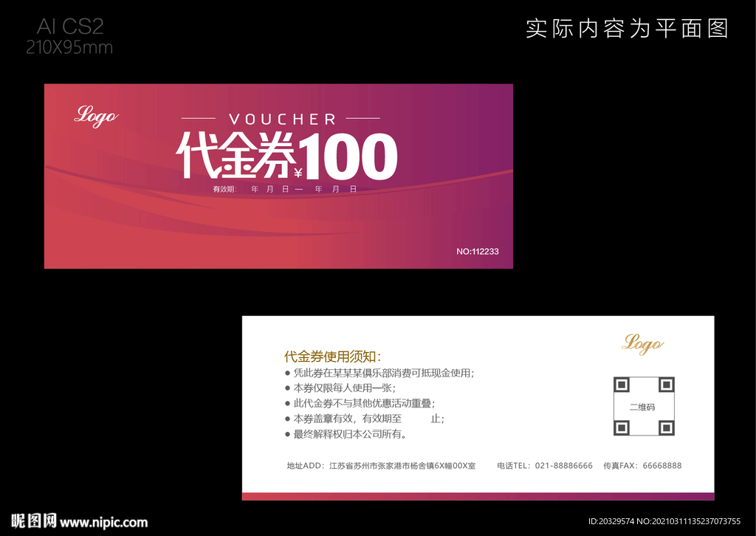Image resolution: width=756 pixels, height=536 pixels.
Task: Click the serial number NO:112233
Action: [478, 251]
